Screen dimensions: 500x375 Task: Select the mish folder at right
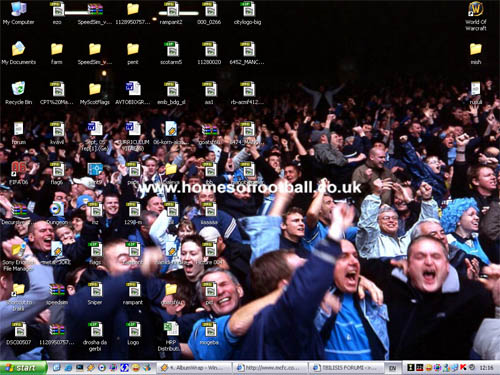pyautogui.click(x=476, y=53)
